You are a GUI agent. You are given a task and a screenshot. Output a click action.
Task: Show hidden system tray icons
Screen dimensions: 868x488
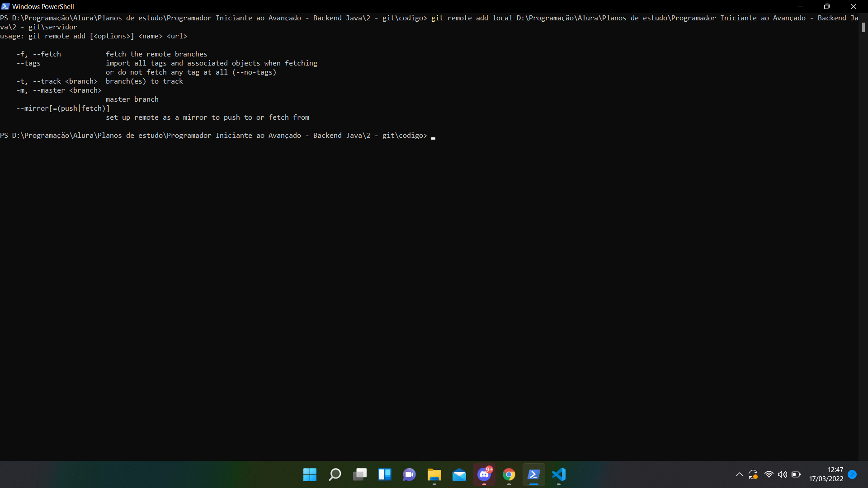[740, 474]
